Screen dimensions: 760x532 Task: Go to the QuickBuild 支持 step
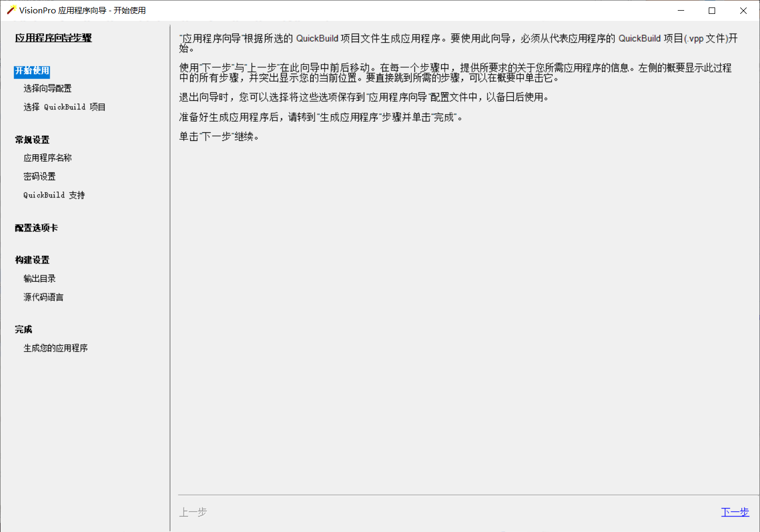[x=53, y=195]
